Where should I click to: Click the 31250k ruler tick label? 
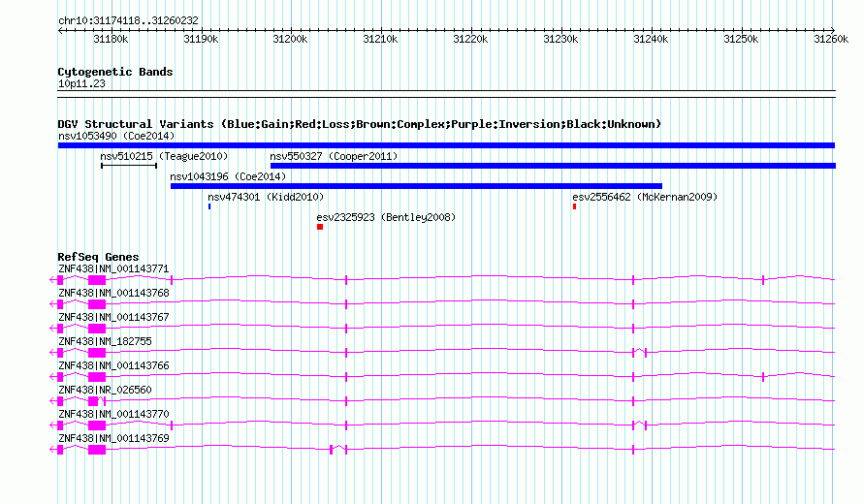point(742,39)
